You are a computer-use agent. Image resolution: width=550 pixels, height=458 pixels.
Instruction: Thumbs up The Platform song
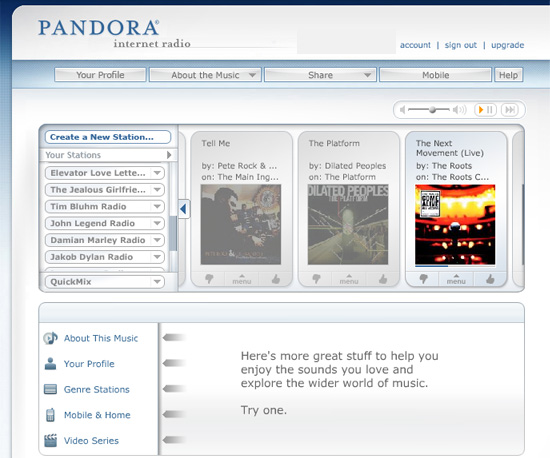(x=383, y=279)
